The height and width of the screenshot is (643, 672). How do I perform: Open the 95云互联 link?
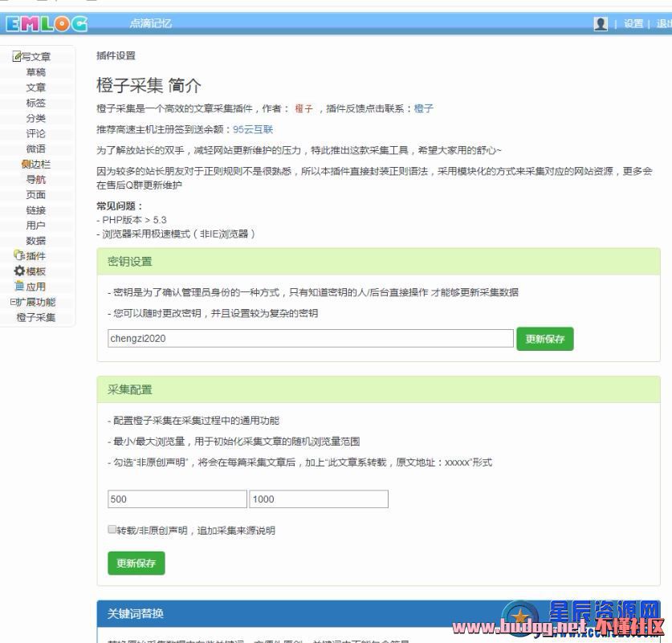253,129
